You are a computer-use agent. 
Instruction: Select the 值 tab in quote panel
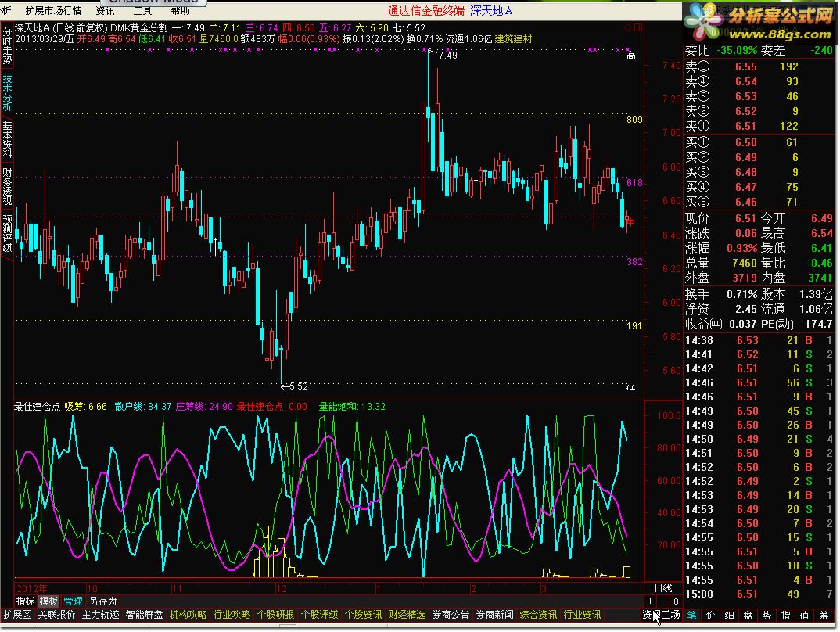click(805, 616)
